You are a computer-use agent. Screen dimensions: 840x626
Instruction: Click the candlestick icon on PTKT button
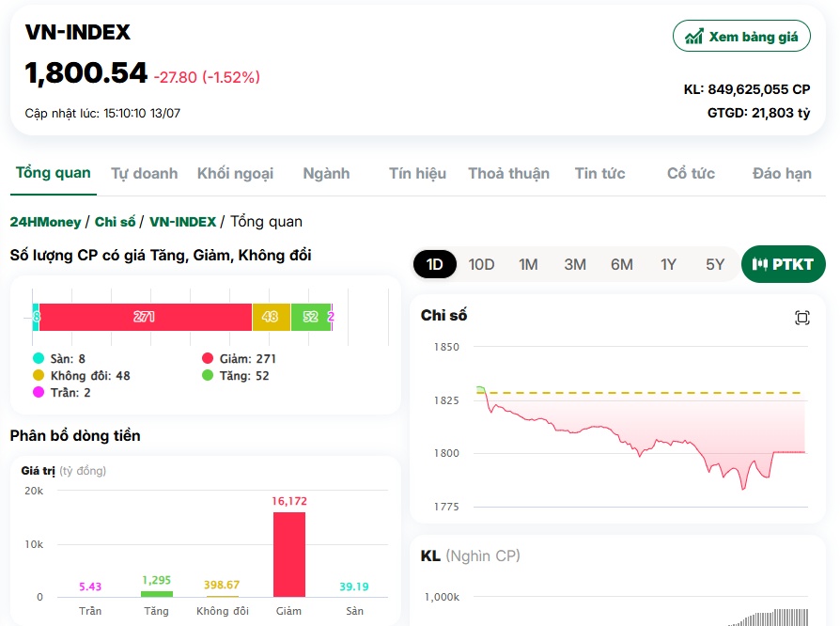coord(759,264)
